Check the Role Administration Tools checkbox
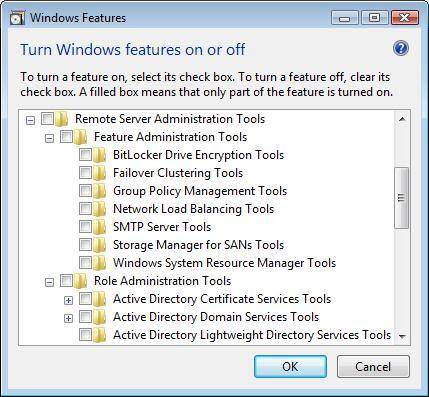Screen dimensions: 429x397 tap(66, 281)
